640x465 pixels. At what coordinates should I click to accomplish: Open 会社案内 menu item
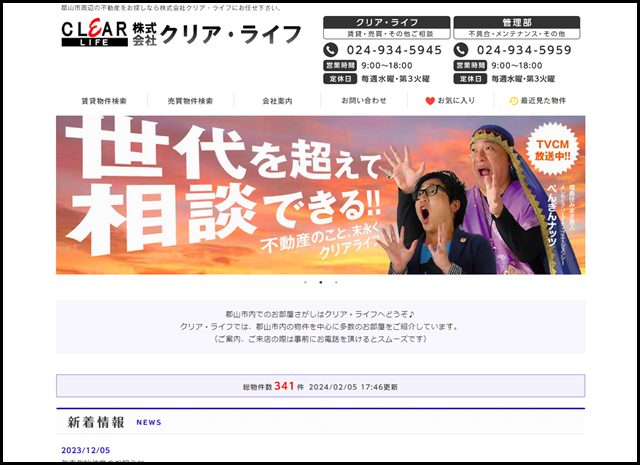click(277, 101)
